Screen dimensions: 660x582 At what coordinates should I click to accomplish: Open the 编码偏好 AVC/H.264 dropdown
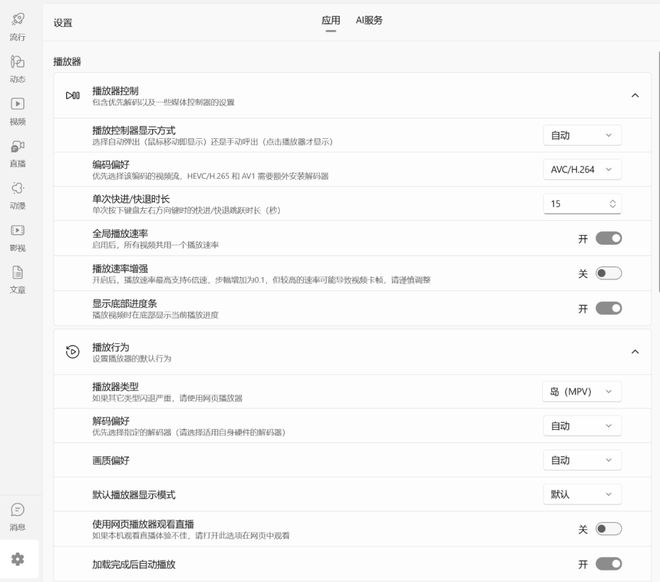pyautogui.click(x=582, y=170)
